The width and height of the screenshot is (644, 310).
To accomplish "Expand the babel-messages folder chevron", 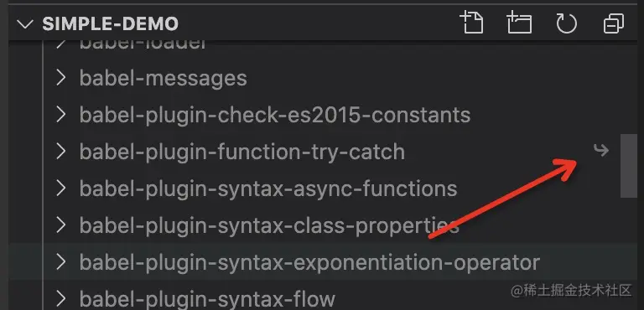I will tap(60, 78).
